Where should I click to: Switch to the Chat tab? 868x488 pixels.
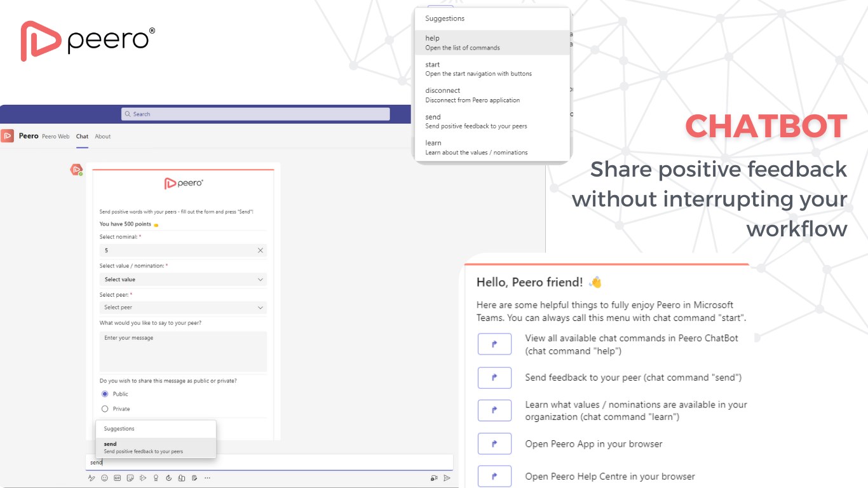pos(82,136)
